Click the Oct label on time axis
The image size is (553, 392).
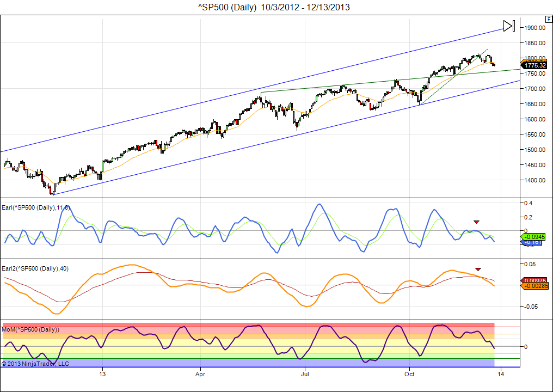(408, 374)
